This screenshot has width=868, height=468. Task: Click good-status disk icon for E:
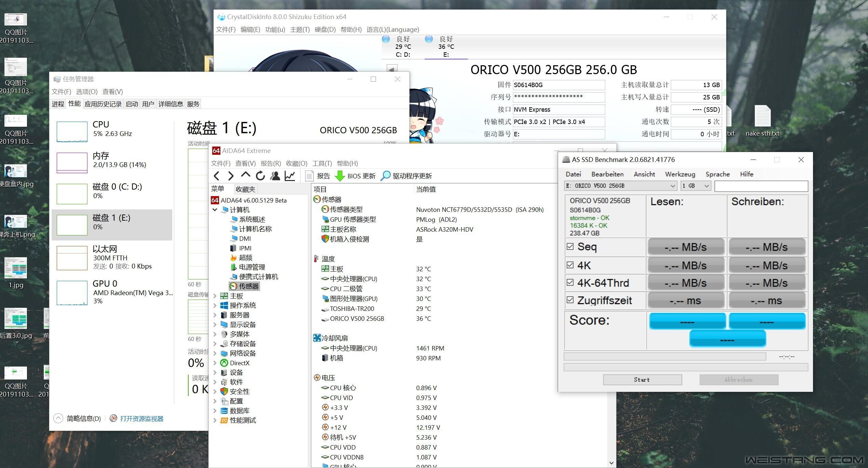429,39
